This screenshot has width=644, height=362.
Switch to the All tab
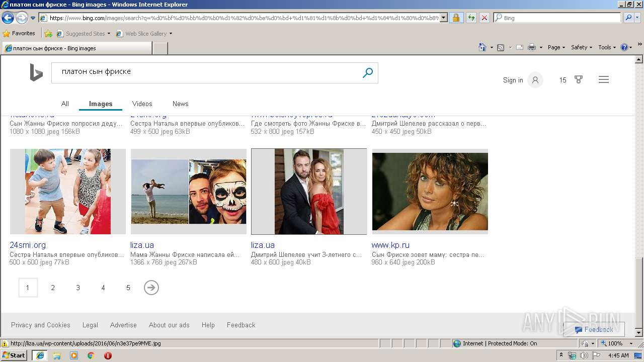point(65,104)
